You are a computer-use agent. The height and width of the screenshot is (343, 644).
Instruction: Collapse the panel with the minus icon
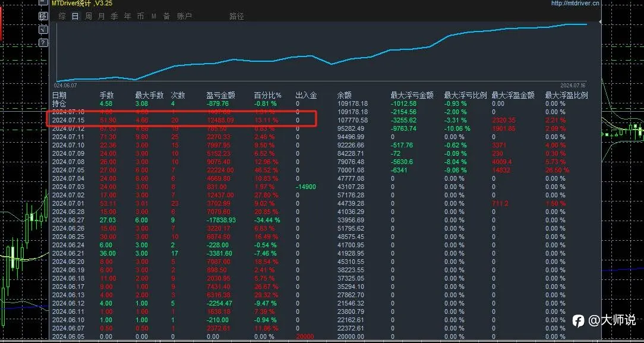point(43,3)
